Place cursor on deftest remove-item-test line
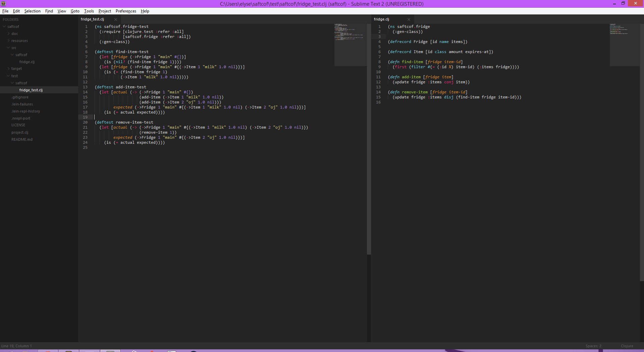This screenshot has width=644, height=352. coord(124,122)
